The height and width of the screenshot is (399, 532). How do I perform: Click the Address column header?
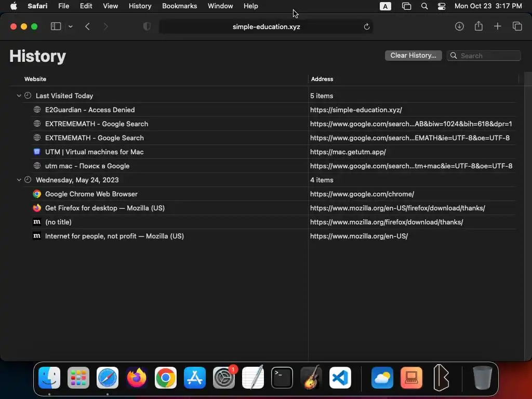click(322, 79)
